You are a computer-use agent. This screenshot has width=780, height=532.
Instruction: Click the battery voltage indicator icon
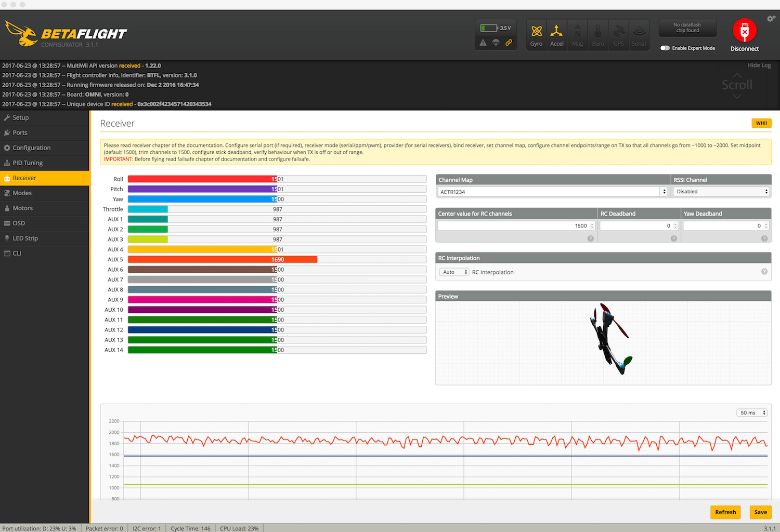[x=489, y=28]
